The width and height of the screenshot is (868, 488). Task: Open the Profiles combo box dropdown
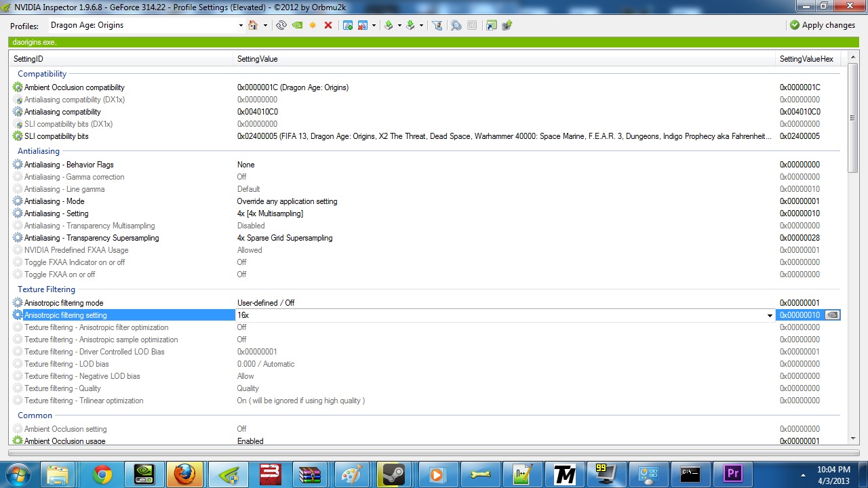click(241, 26)
